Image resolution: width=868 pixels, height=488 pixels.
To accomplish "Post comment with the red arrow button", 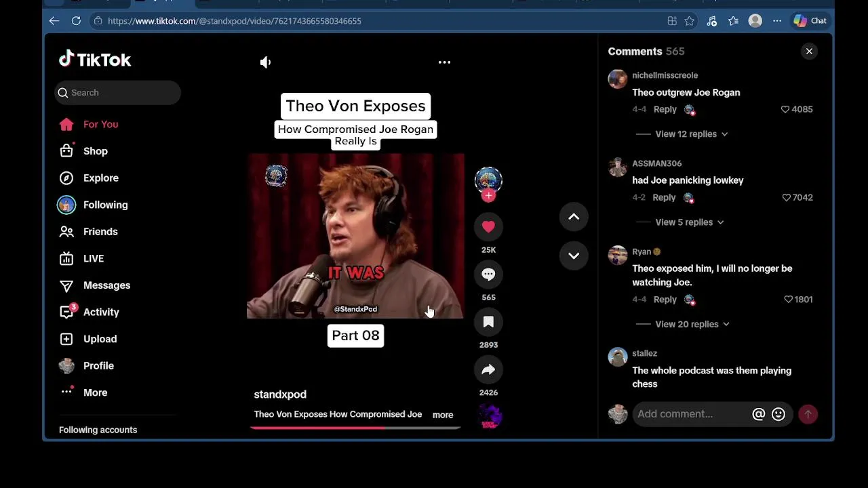I will (x=808, y=414).
